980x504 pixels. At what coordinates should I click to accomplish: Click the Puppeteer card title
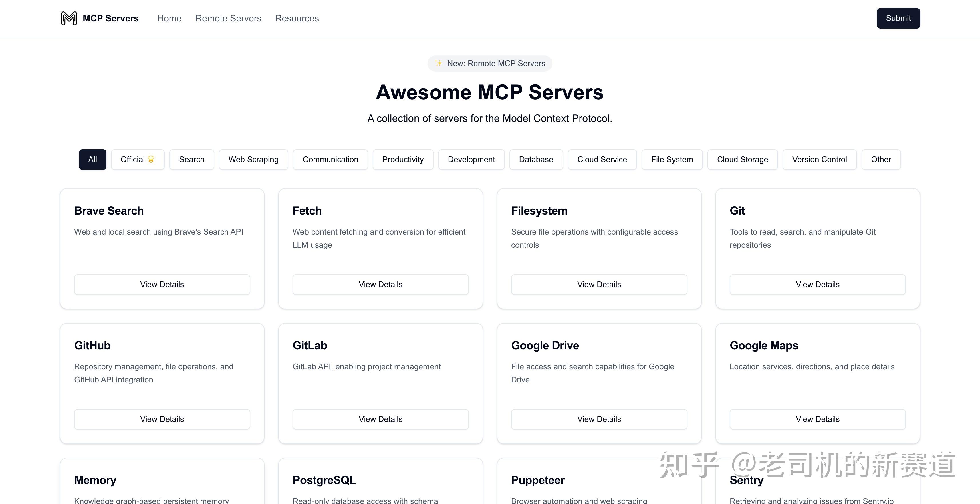(x=537, y=480)
